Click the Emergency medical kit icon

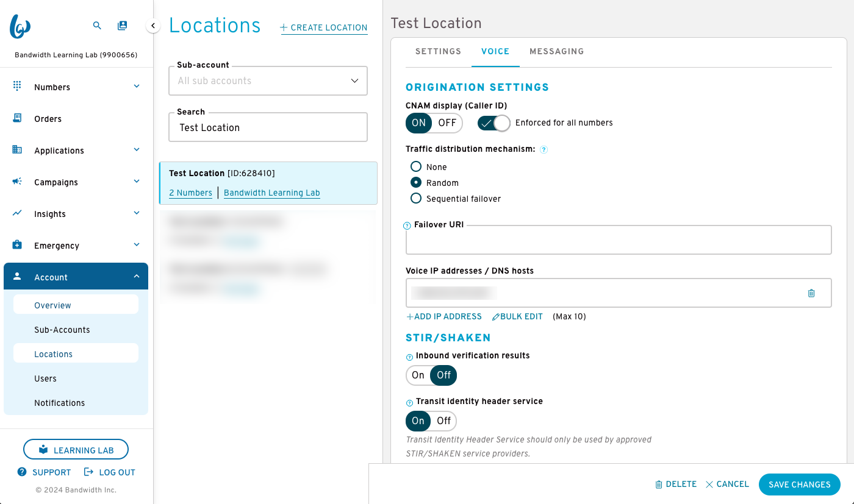[x=17, y=245]
